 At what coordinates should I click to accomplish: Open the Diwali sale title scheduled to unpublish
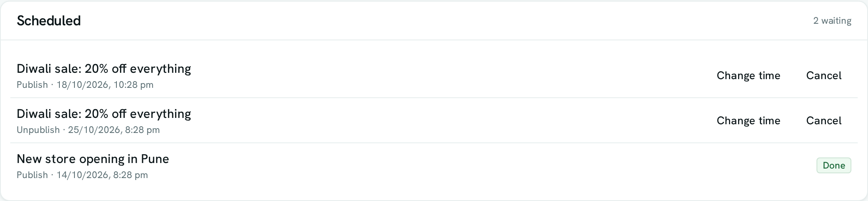[x=104, y=114]
